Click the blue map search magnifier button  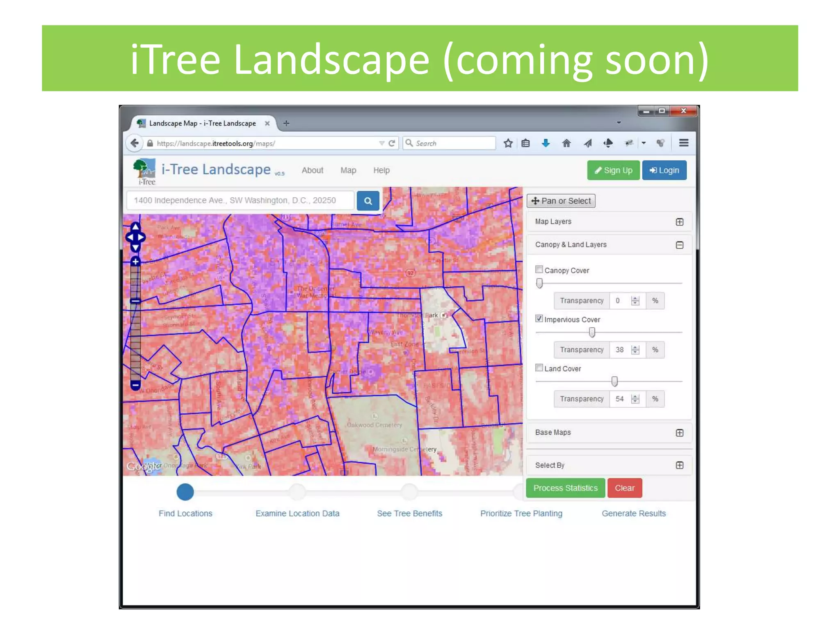[368, 201]
